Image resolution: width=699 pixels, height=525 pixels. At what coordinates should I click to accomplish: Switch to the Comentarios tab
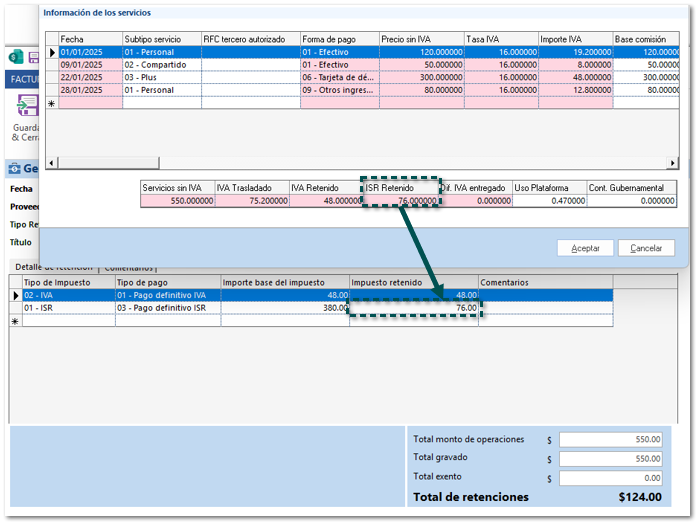click(x=129, y=268)
